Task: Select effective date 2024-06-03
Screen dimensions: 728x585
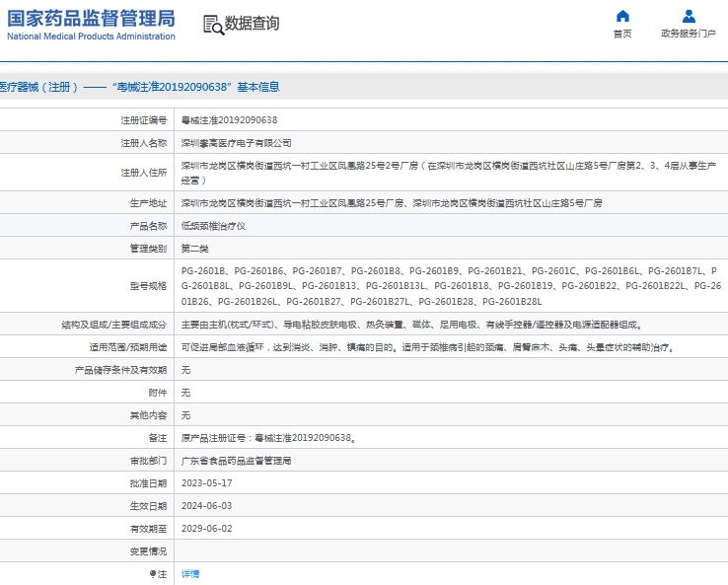Action: pyautogui.click(x=206, y=506)
